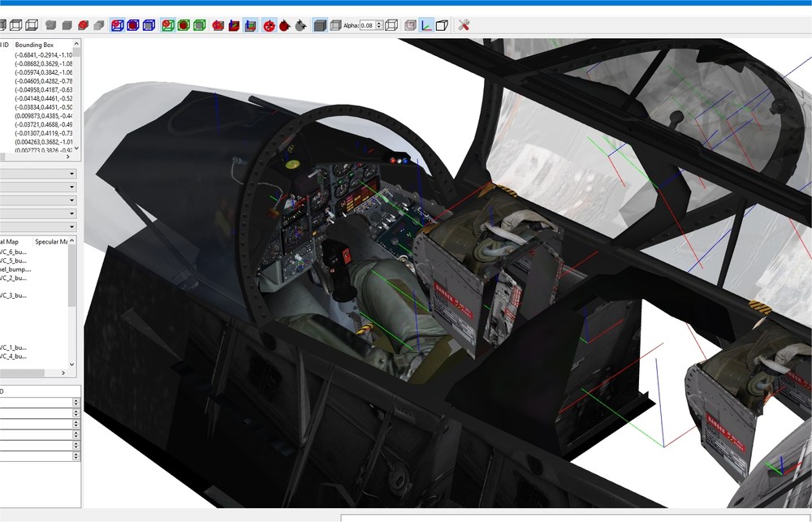Open the first dropdown below the bounding box list
812x522 pixels.
pos(38,174)
